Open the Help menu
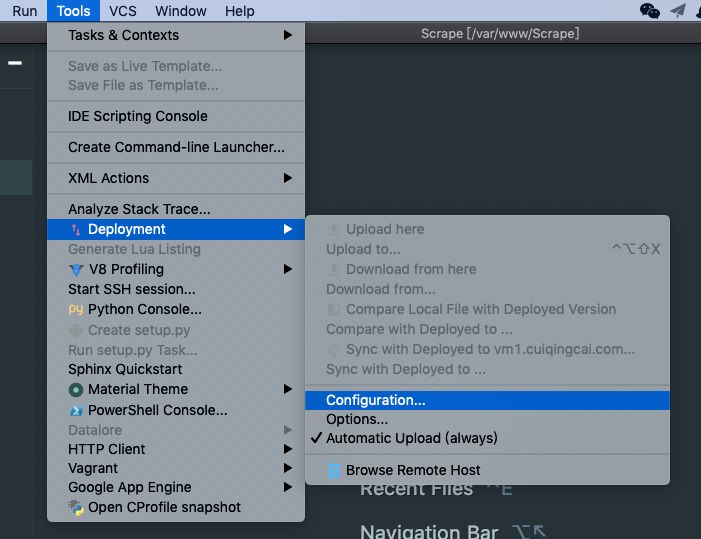 pos(240,11)
